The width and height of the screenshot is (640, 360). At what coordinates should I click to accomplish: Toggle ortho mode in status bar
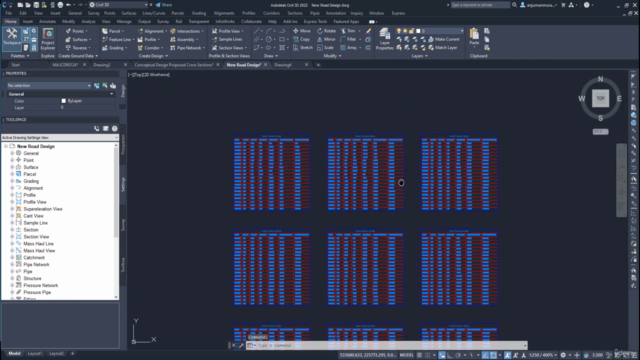pyautogui.click(x=450, y=355)
